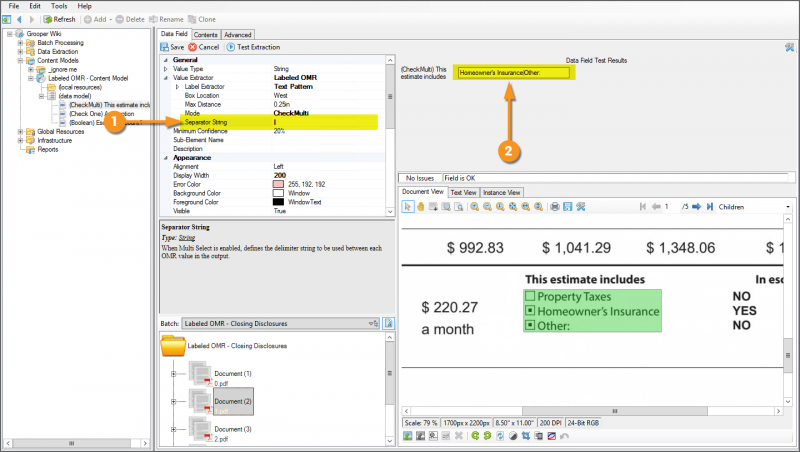Expand the Label Extractor property row
The image size is (800, 452).
[x=177, y=87]
